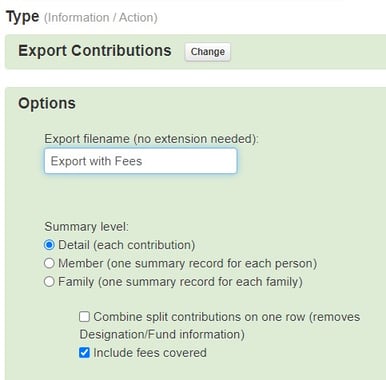Click the "Family (one summary record for each family)" label
Screen dimensions: 386x380
pyautogui.click(x=180, y=282)
